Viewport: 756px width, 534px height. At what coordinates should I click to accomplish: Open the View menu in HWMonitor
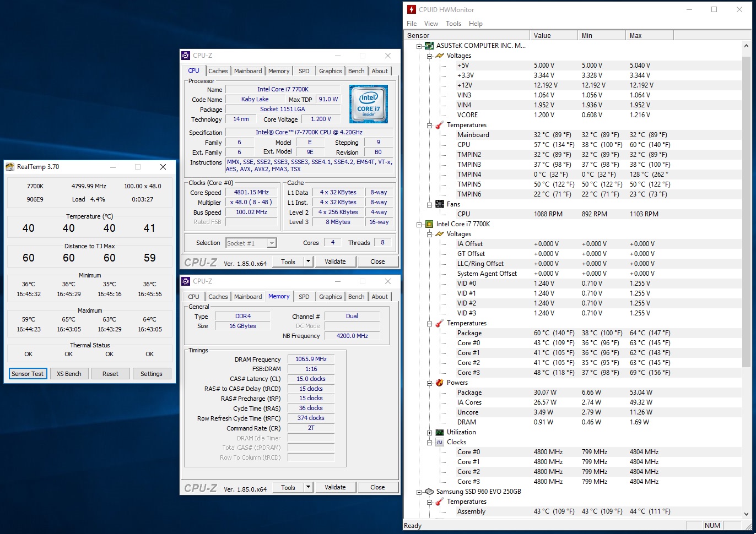431,24
